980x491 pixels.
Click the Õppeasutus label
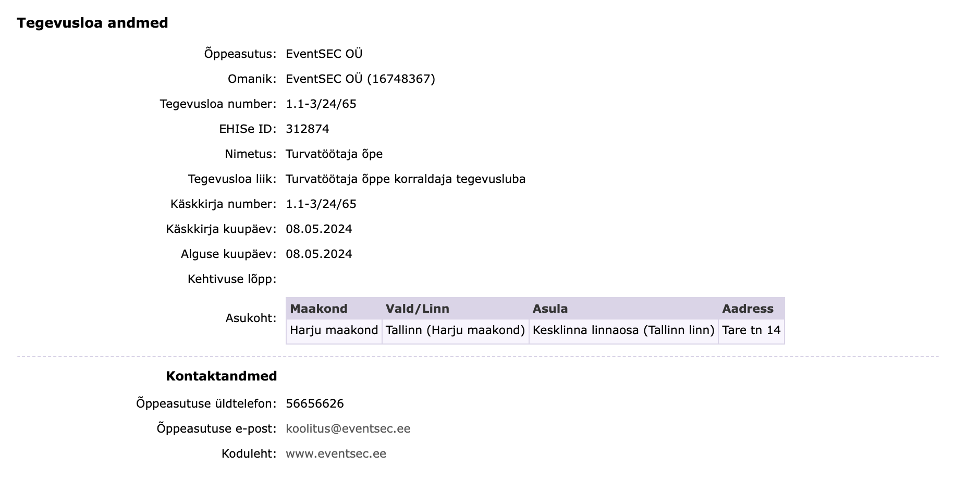click(240, 54)
